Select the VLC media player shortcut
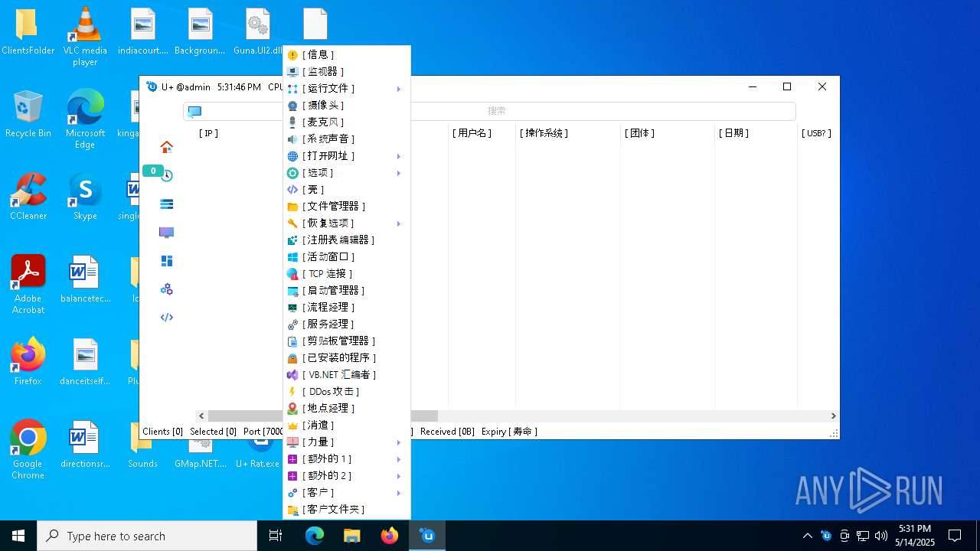Screen dimensions: 980x551 point(85,37)
